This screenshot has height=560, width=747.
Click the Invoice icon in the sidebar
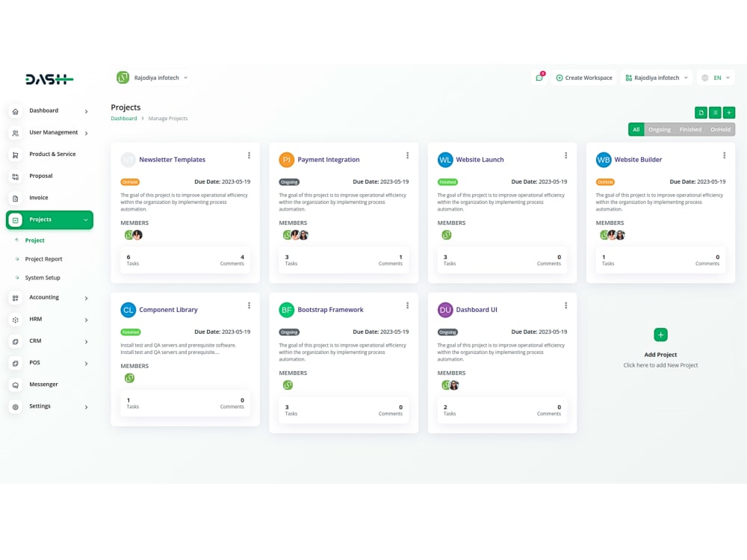(16, 198)
